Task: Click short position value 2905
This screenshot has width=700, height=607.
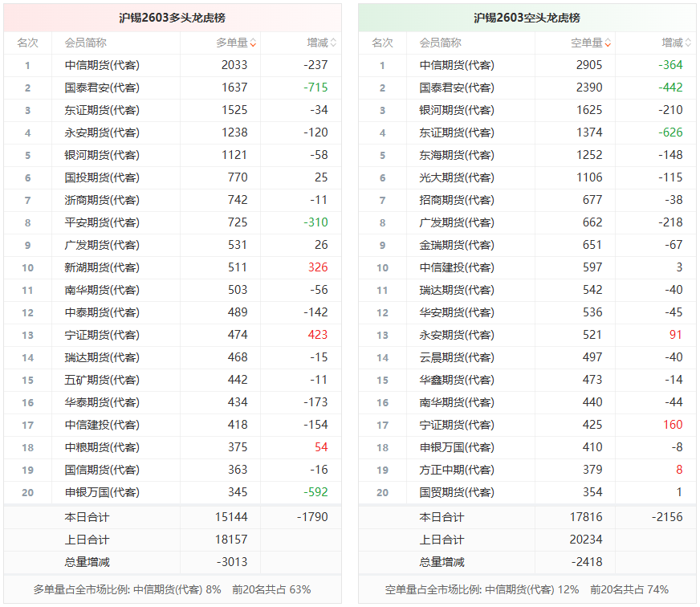Action: (x=589, y=65)
